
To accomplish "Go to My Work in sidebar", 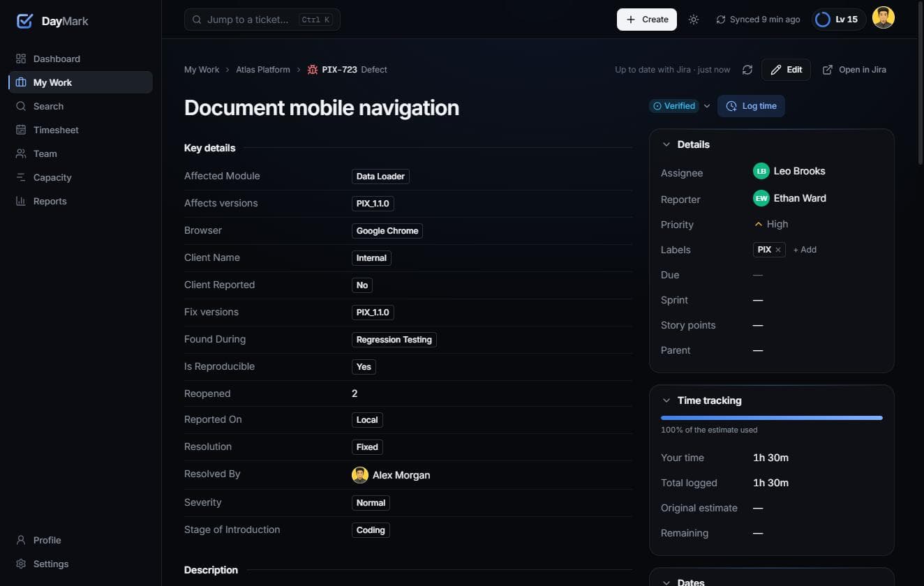I will (x=80, y=82).
